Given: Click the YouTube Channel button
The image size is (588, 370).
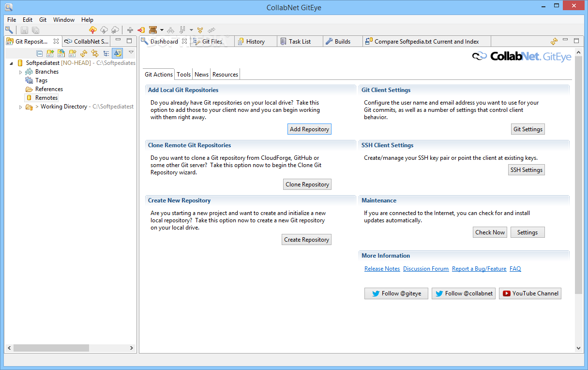Looking at the screenshot, I should (530, 293).
